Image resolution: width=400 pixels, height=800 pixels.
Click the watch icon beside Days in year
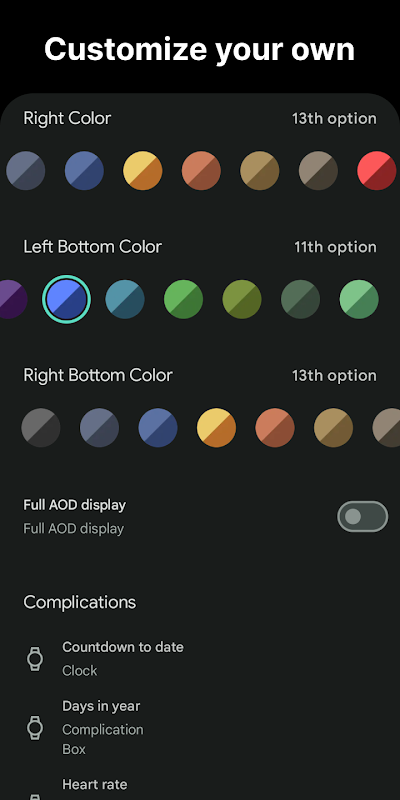point(35,728)
